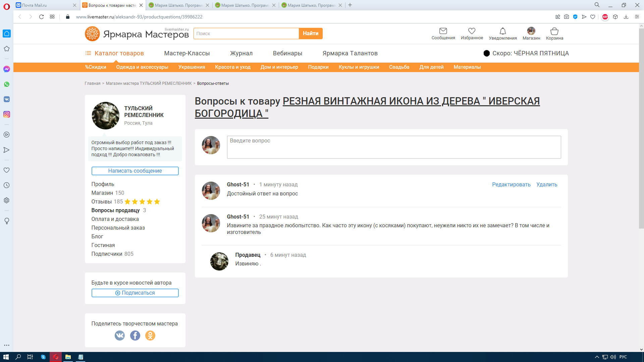Click Подписаться button
Image resolution: width=644 pixels, height=362 pixels.
[x=135, y=293]
